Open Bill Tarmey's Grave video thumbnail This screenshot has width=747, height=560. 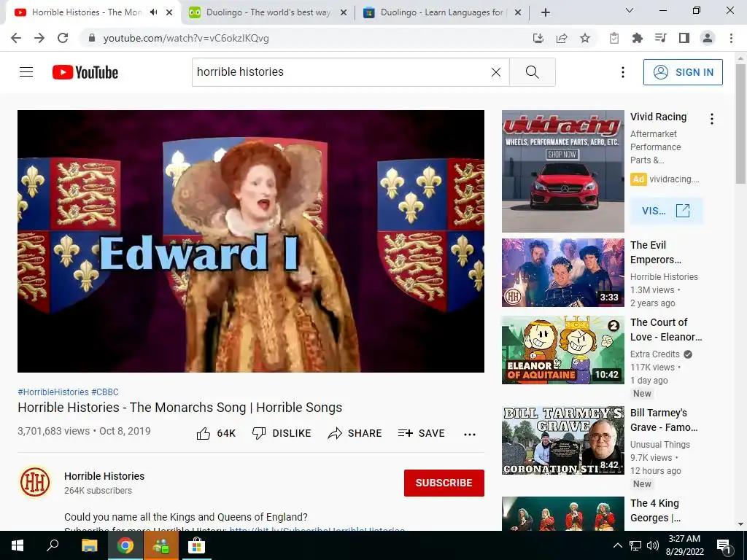tap(562, 440)
